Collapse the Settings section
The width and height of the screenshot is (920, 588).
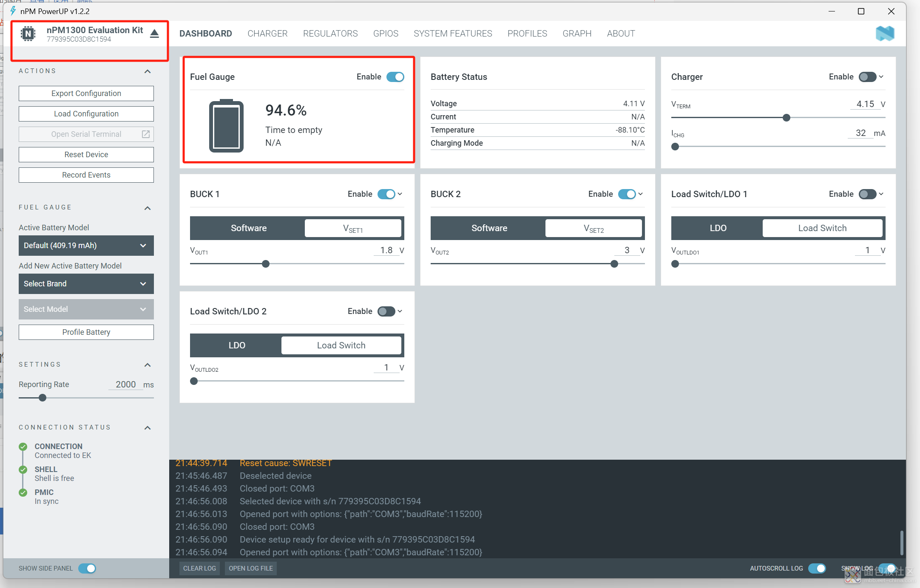148,365
